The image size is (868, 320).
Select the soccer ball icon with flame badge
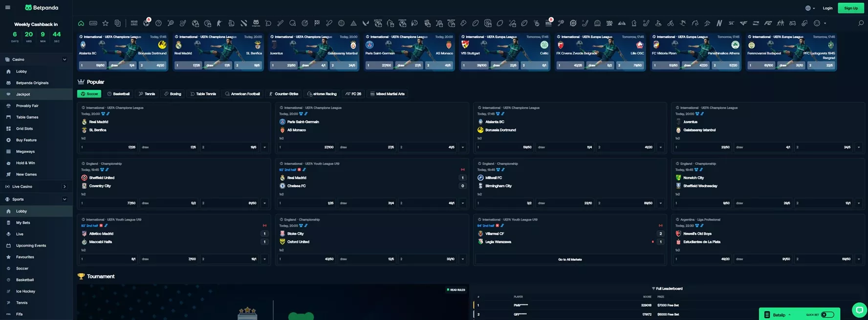tap(146, 23)
